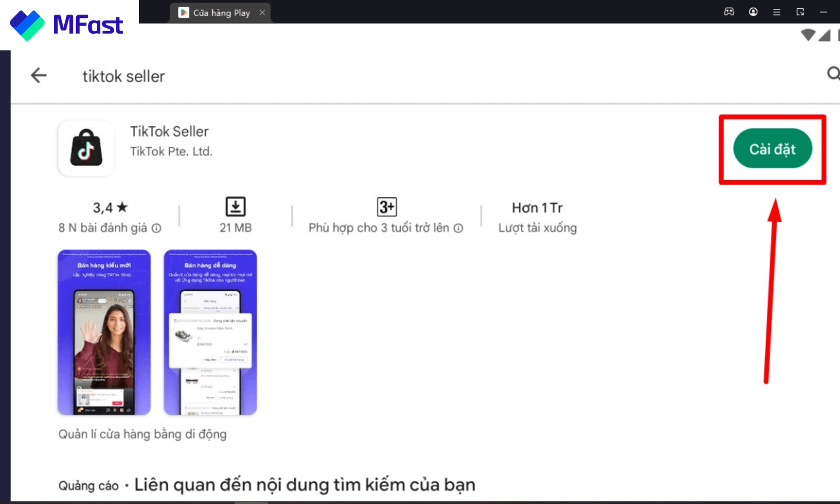Click the 3+ age rating icon
Viewport: 840px width, 504px height.
(387, 206)
